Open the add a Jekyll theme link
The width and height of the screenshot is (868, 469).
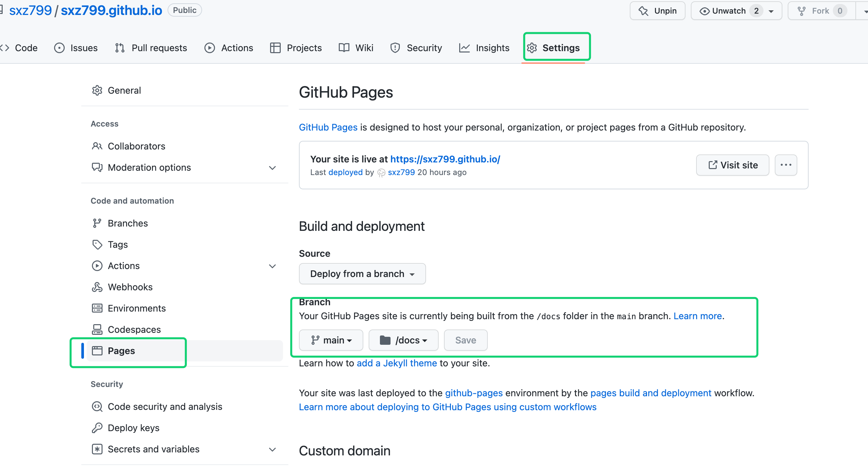[x=397, y=363]
